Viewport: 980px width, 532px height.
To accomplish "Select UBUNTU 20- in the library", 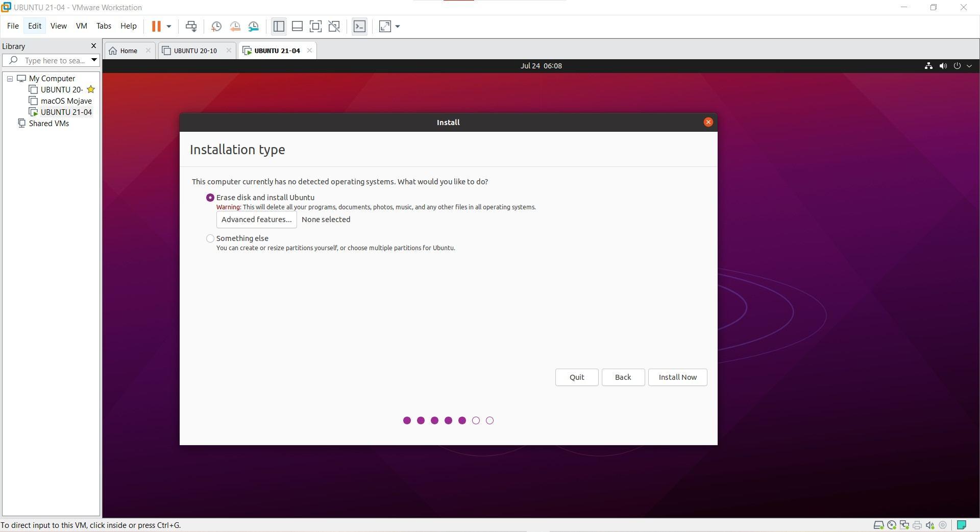I will coord(62,90).
